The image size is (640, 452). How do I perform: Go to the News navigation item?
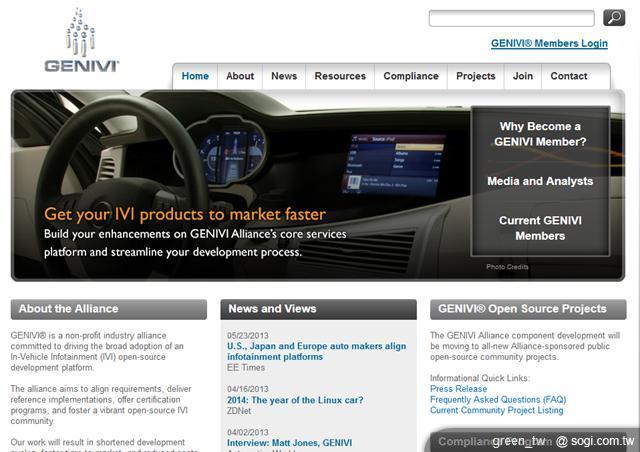click(x=284, y=76)
